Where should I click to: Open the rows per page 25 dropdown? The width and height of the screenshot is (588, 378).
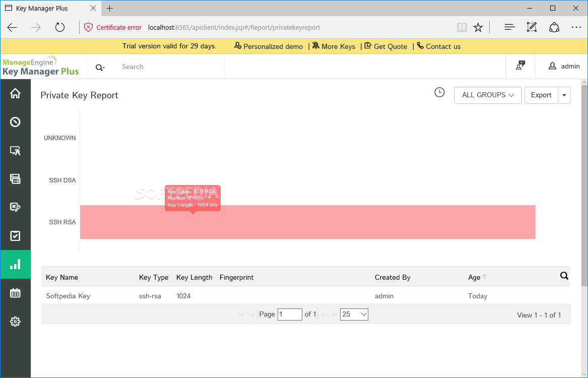pyautogui.click(x=354, y=314)
